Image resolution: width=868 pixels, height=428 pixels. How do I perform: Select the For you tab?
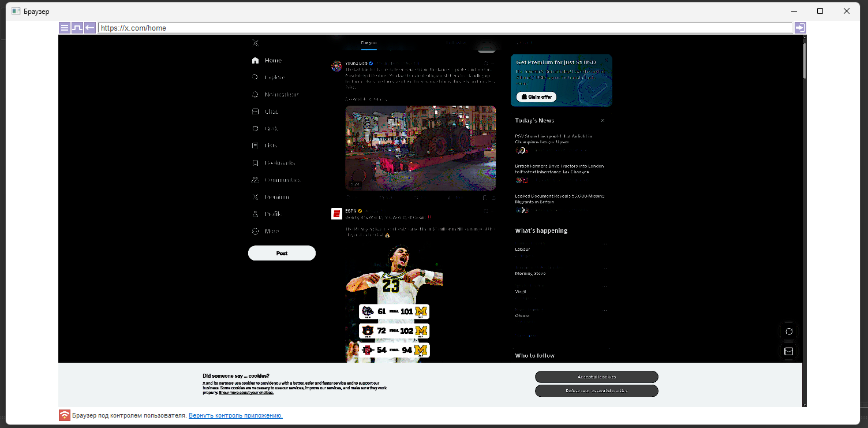369,43
